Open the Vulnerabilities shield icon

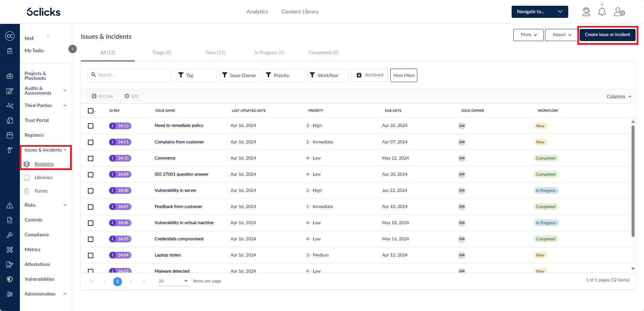10,279
